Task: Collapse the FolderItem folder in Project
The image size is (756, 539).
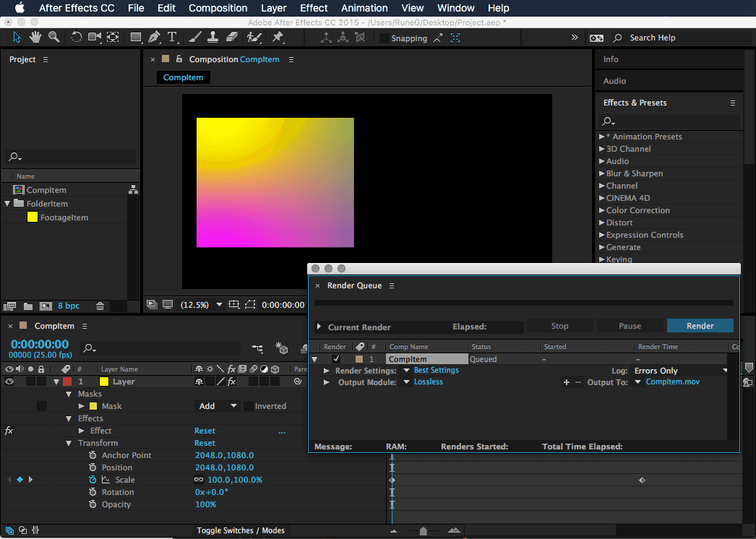Action: (x=7, y=204)
